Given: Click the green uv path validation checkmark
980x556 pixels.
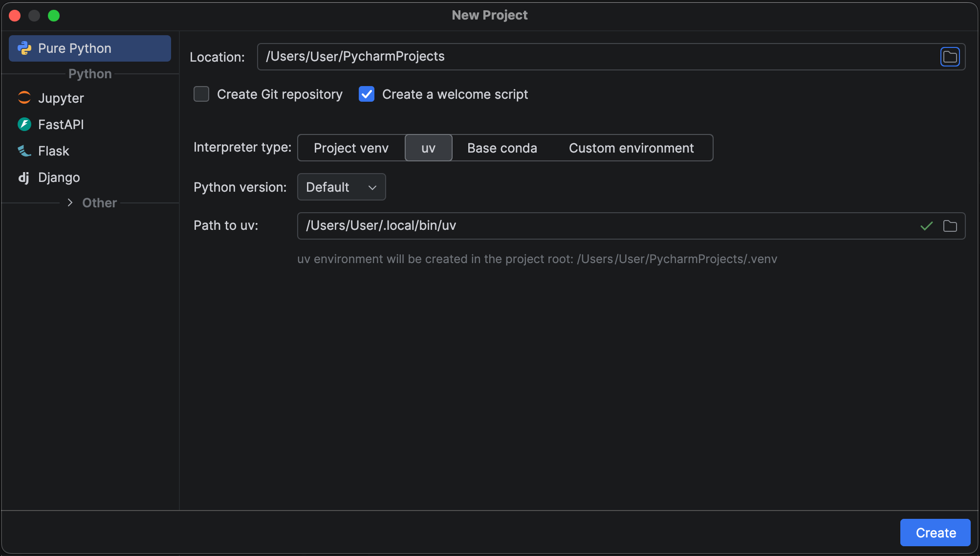Looking at the screenshot, I should tap(926, 226).
